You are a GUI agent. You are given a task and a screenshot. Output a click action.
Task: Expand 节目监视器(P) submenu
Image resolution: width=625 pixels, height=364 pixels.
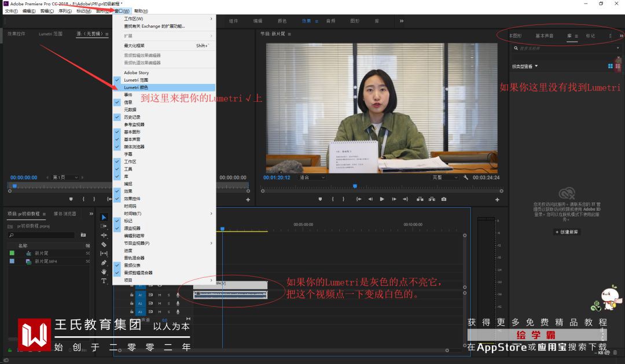tap(164, 243)
